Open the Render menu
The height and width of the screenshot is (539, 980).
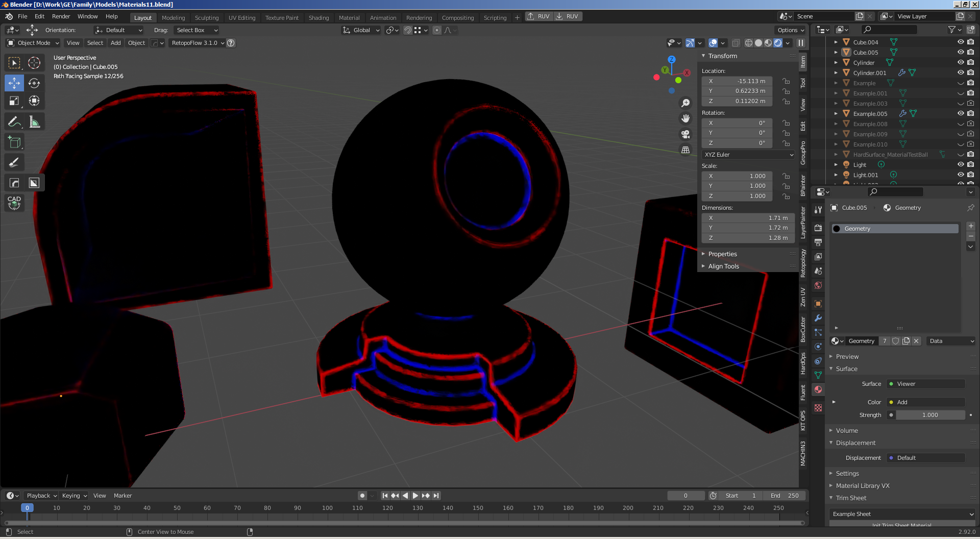pos(61,16)
